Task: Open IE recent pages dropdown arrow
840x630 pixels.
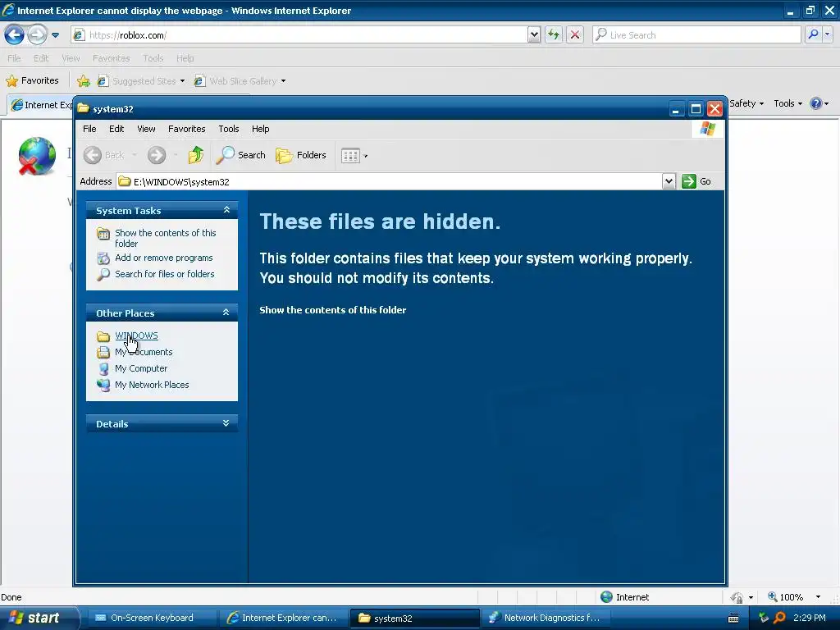Action: (x=55, y=35)
